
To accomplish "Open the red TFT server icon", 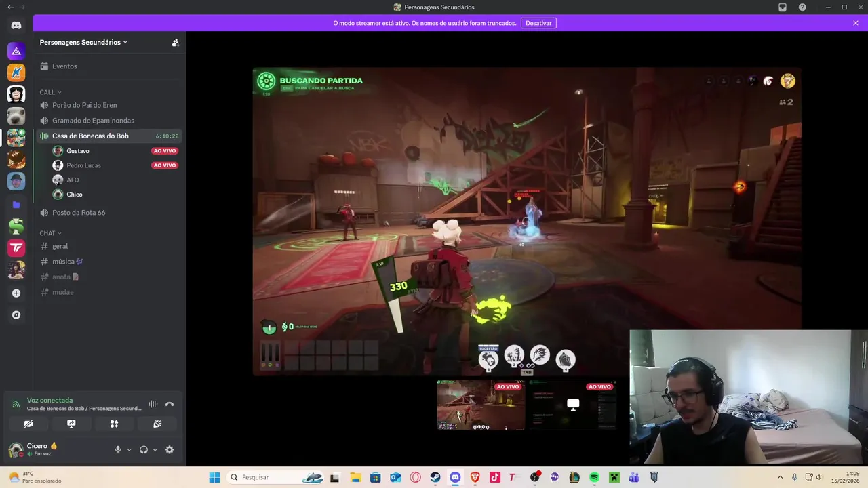I will pyautogui.click(x=16, y=248).
